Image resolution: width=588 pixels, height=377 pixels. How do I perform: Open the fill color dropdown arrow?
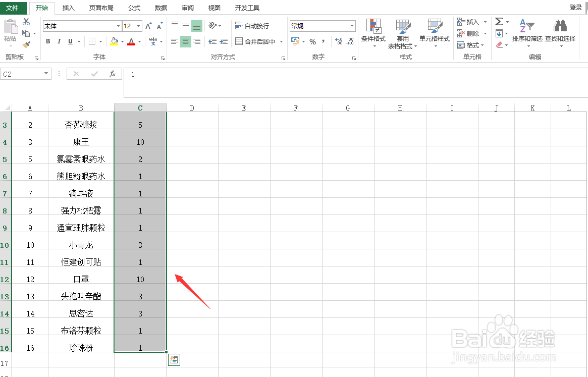(x=122, y=42)
